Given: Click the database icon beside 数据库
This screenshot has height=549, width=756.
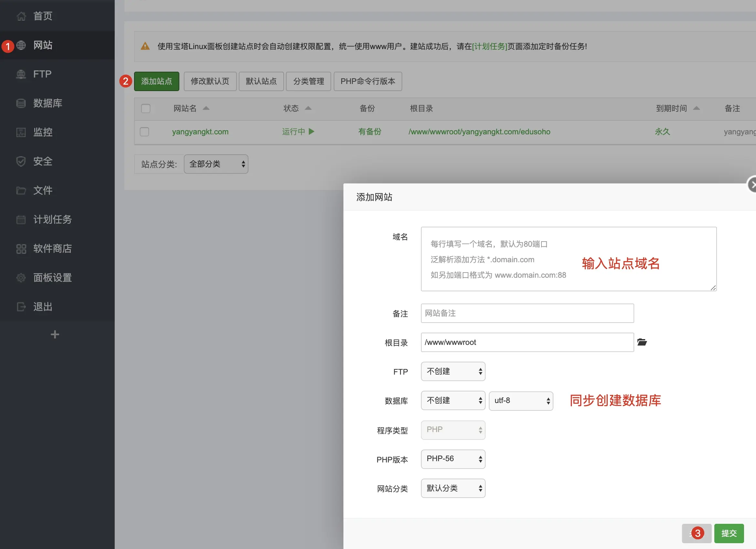Looking at the screenshot, I should [21, 103].
